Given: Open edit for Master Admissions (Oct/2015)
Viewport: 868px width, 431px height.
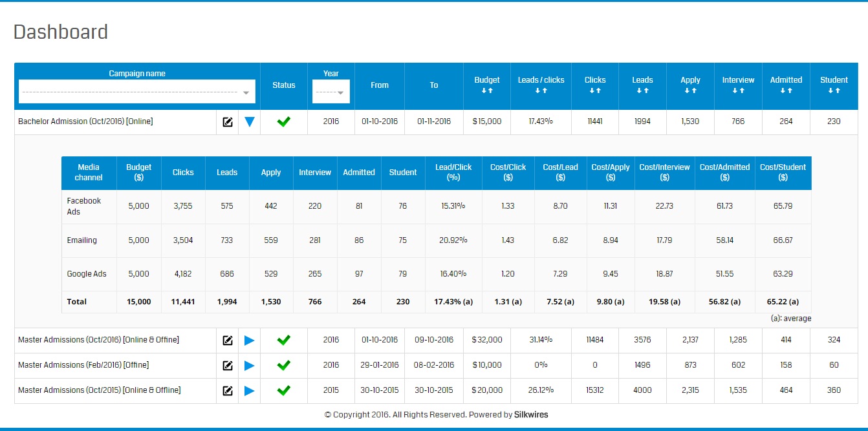Looking at the screenshot, I should [228, 391].
